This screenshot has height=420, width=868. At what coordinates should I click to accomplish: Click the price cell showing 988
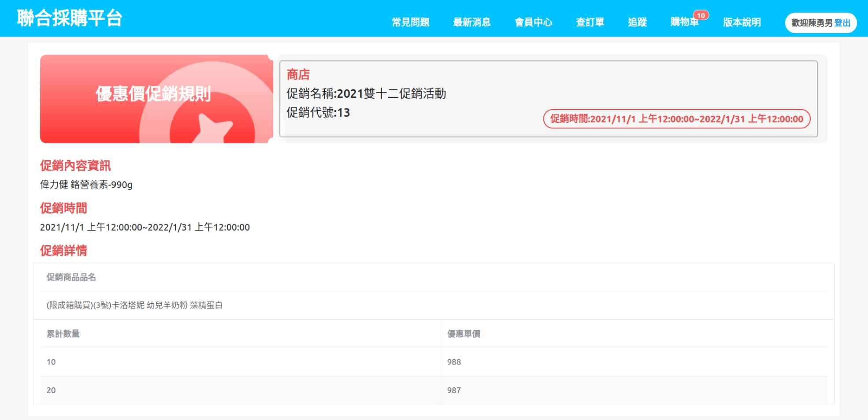tap(634, 362)
